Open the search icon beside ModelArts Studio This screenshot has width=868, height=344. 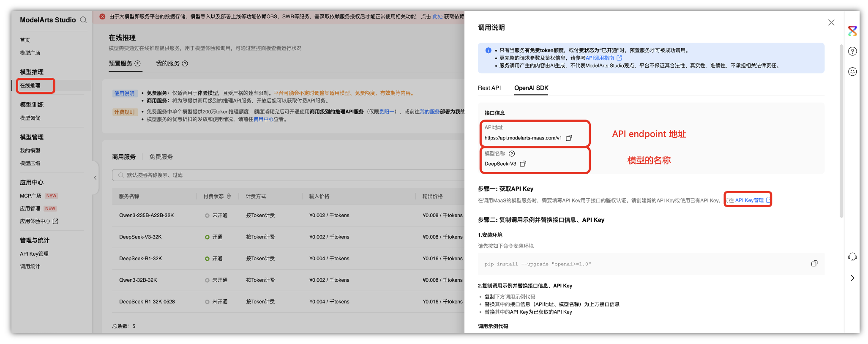pos(83,20)
